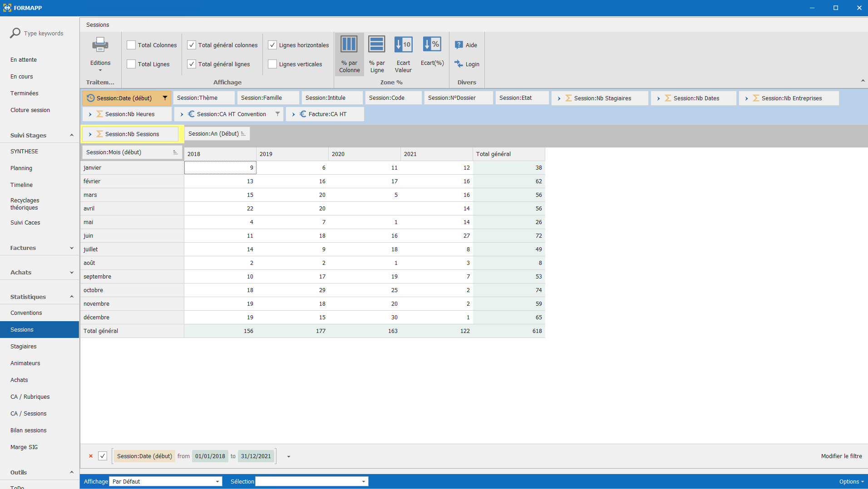Collapse the Outils section
The width and height of the screenshot is (868, 489).
point(71,472)
